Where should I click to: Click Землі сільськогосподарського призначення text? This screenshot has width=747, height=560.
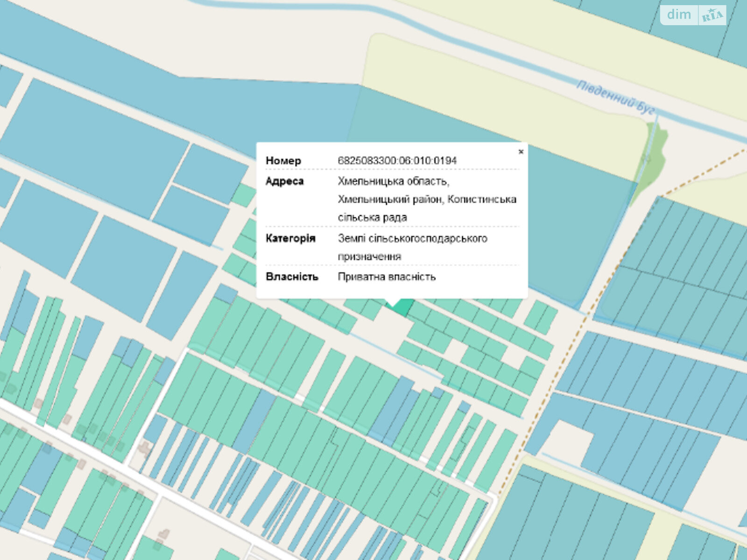click(x=413, y=247)
